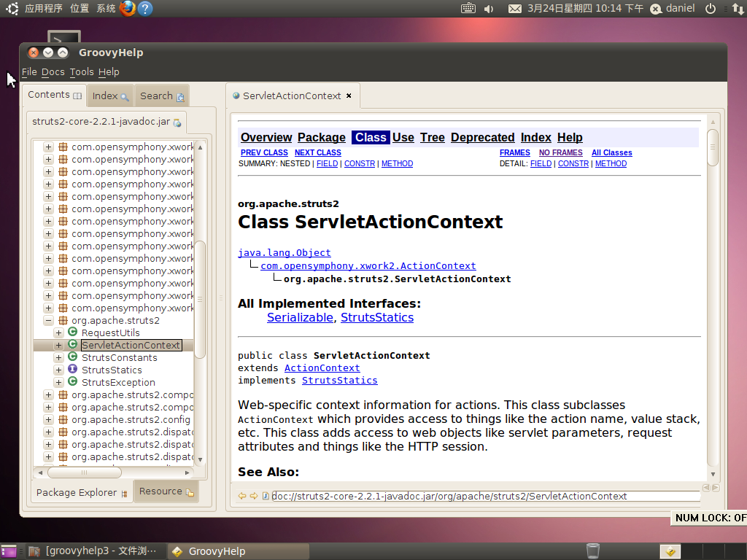747x560 pixels.
Task: Click the globe icon on the ServletActionContext tab
Action: [x=235, y=96]
